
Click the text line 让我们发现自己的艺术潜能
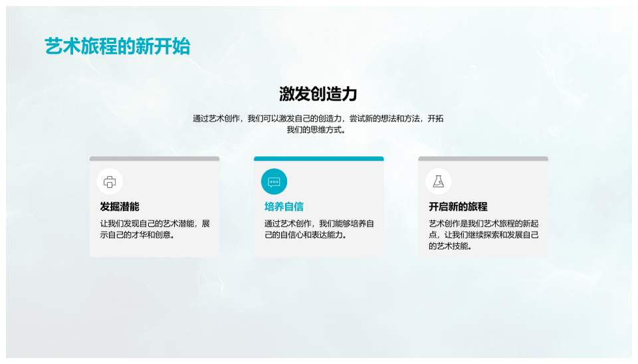155,223
